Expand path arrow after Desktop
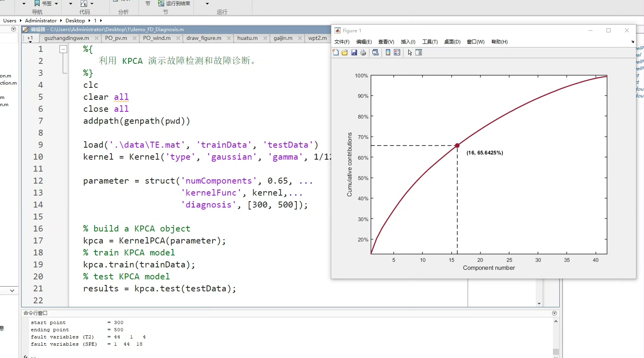Image resolution: width=644 pixels, height=358 pixels. [x=89, y=20]
